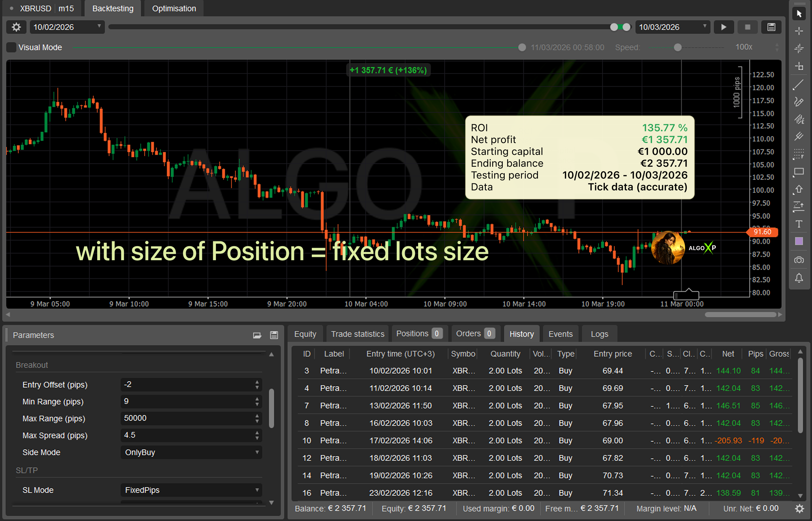Open the Trade statistics tab
The height and width of the screenshot is (521, 812).
[358, 334]
